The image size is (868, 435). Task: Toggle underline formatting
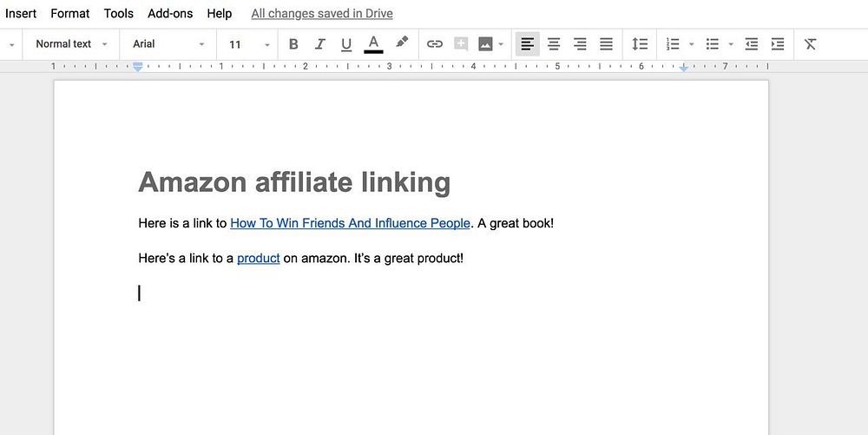click(346, 44)
